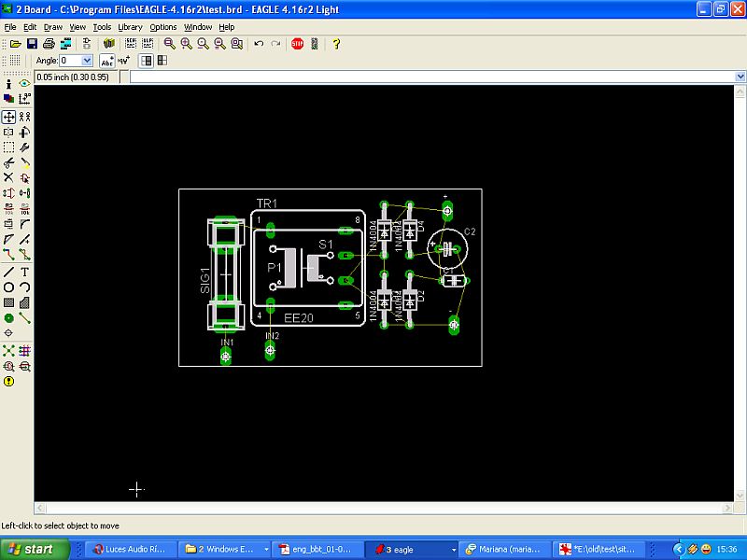Select the Wire line tool

[x=8, y=272]
